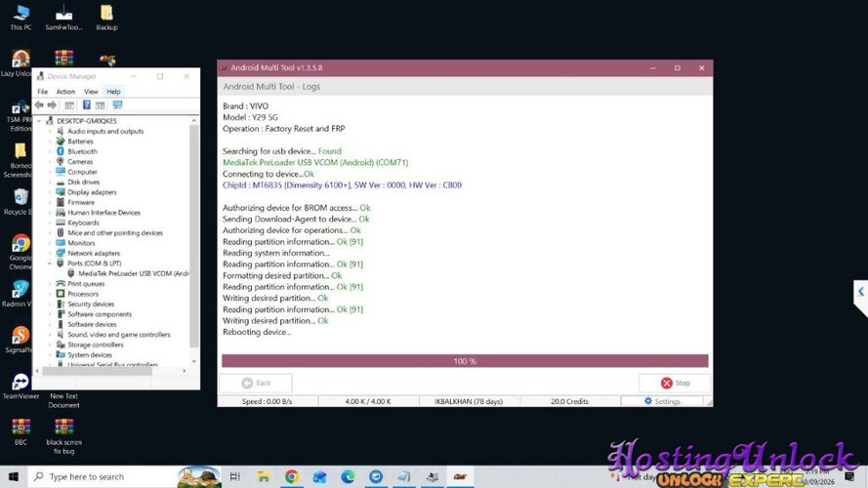The width and height of the screenshot is (868, 488).
Task: Open the TSM-PRO Edition desktop shortcut
Action: pyautogui.click(x=19, y=116)
